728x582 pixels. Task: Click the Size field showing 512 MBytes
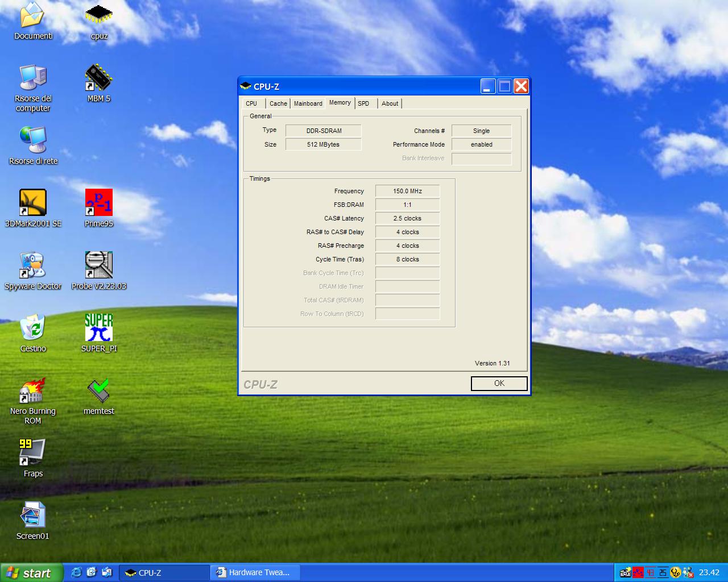tap(324, 144)
